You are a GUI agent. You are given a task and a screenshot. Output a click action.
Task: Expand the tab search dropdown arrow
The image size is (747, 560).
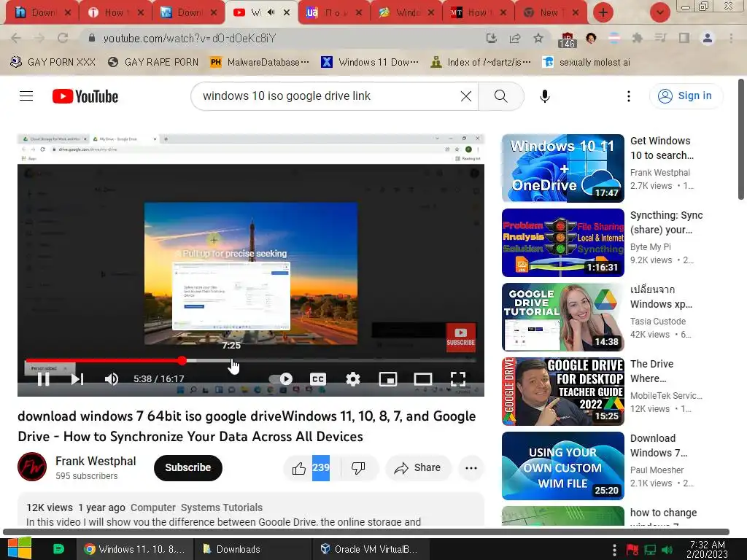coord(659,12)
